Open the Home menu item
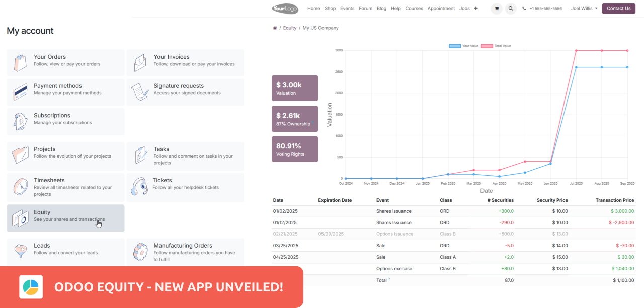Screen dimensions: 644x308 coord(313,9)
